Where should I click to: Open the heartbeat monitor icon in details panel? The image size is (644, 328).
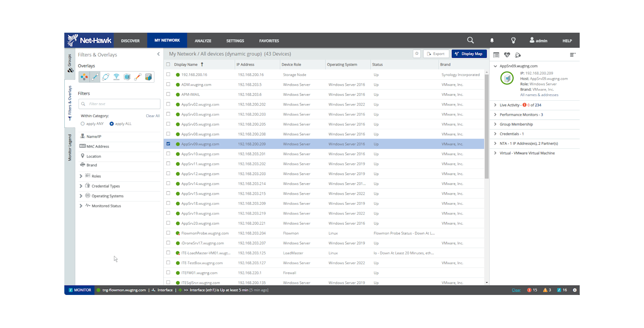[507, 55]
